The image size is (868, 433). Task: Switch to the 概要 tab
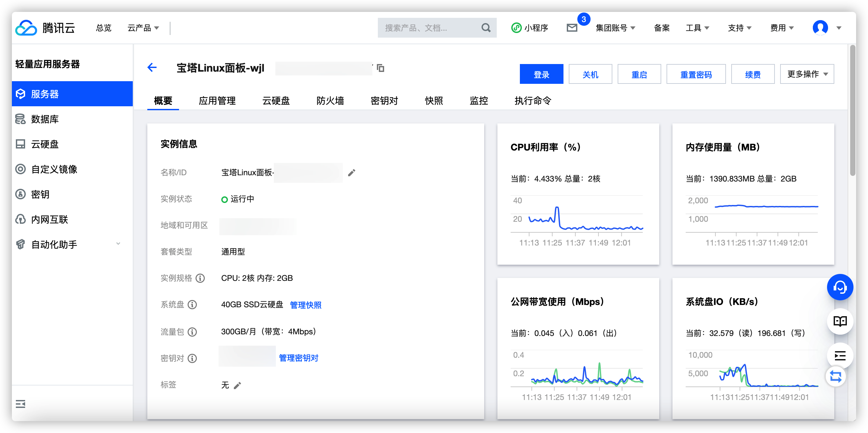coord(163,101)
